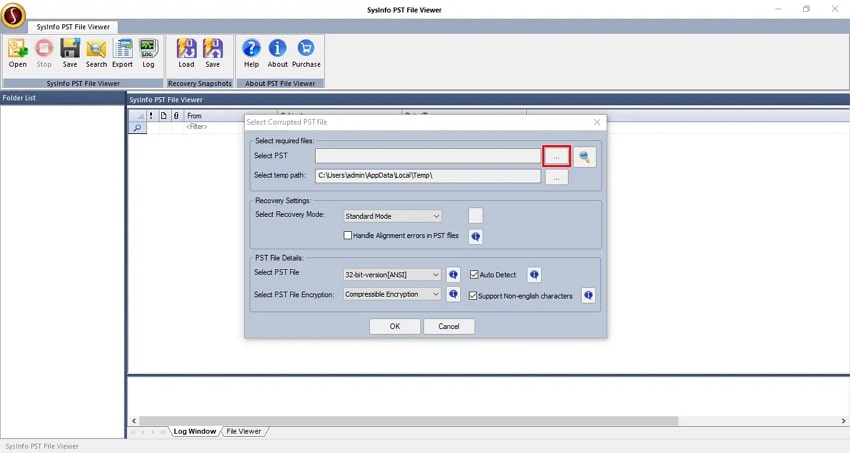The height and width of the screenshot is (453, 850).
Task: Click info icon next to 32-bit-version dropdown
Action: (x=453, y=275)
